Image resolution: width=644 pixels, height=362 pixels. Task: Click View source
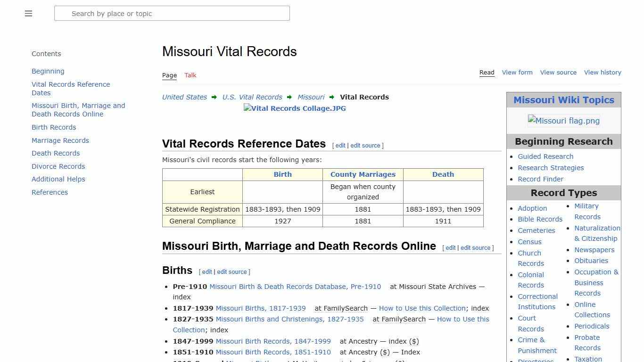[558, 72]
